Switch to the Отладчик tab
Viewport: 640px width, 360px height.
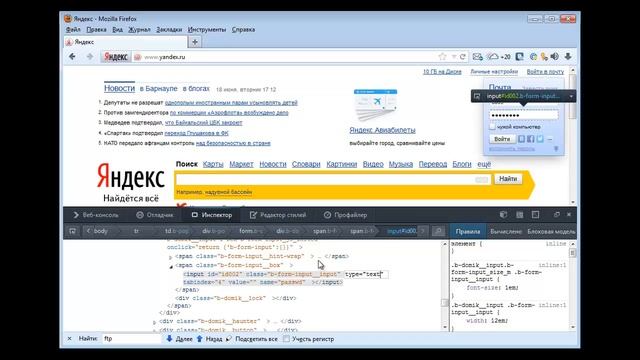click(155, 215)
